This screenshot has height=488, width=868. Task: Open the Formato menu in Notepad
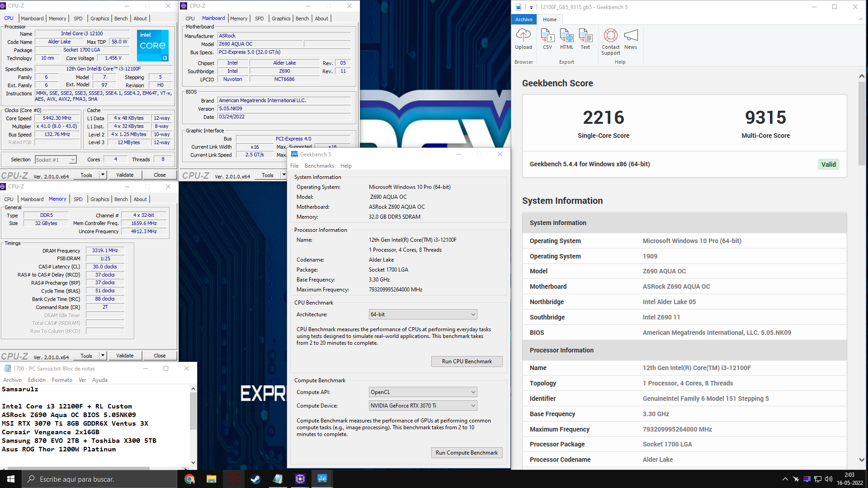click(62, 380)
